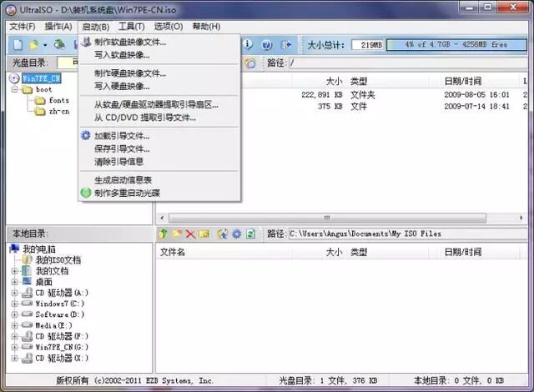Viewport: 534px width, 392px height.
Task: Choose 制作硬盘映像文件... menu entry
Action: point(159,73)
